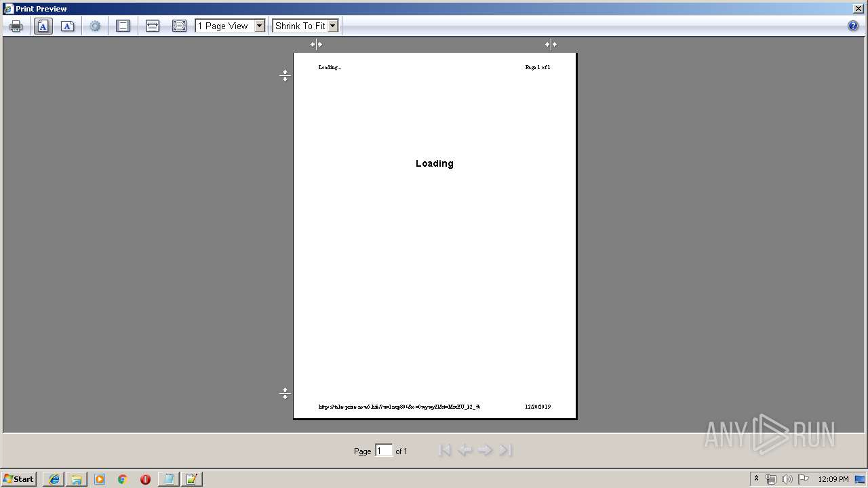This screenshot has width=868, height=488.
Task: Open Action Center flag icon
Action: coord(804,479)
